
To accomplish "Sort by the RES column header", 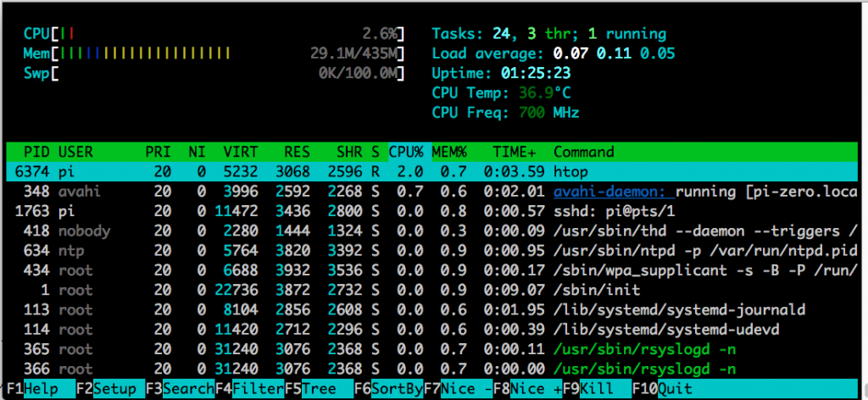I will coord(298,153).
